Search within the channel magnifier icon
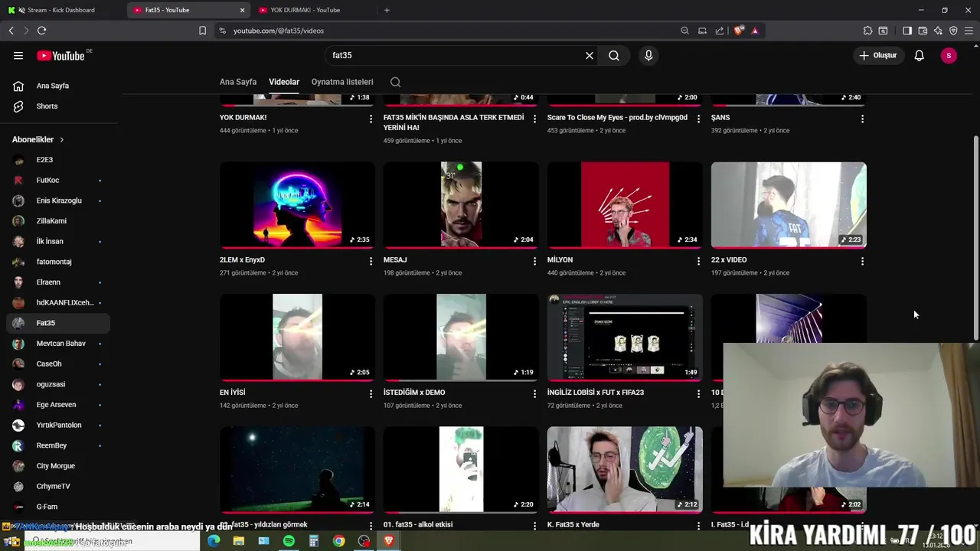 tap(395, 82)
